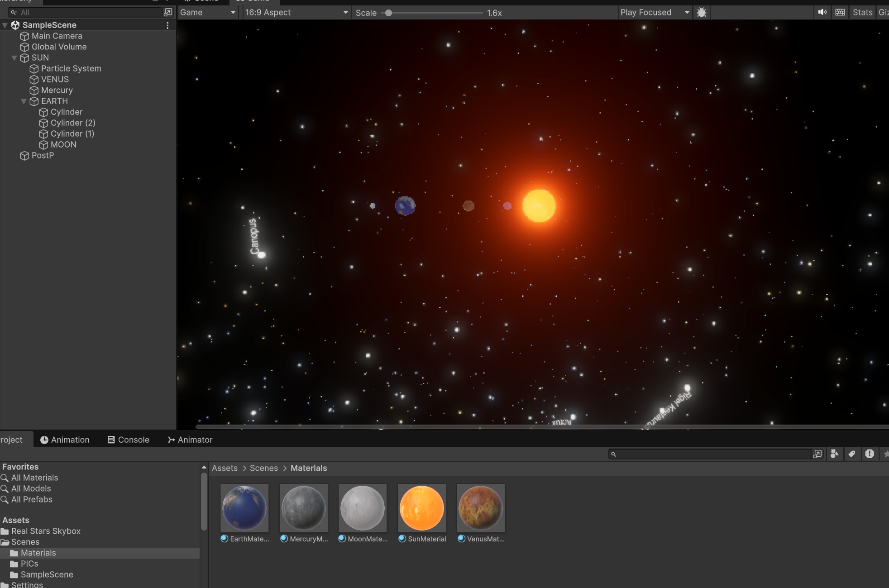Select the SunMaterial thumbnail

(x=421, y=508)
